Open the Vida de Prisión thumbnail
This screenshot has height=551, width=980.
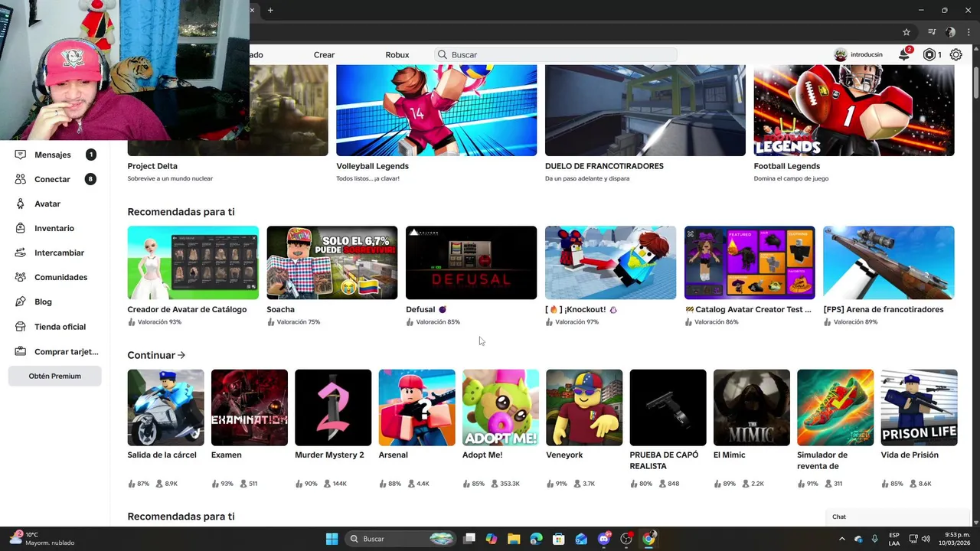(x=919, y=407)
